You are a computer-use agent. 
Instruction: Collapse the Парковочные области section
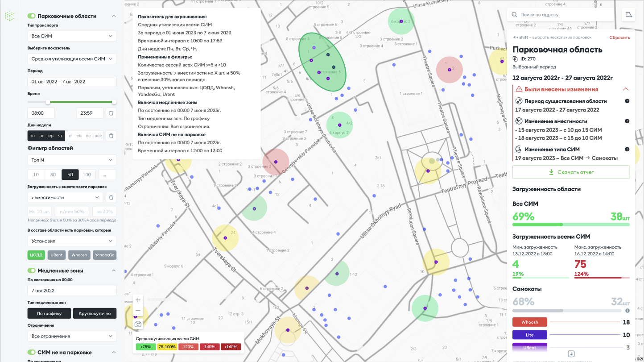click(x=113, y=16)
